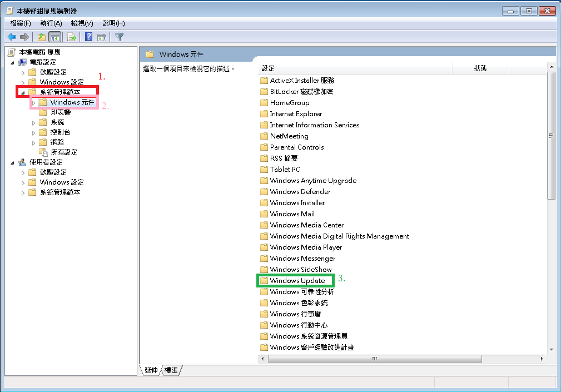The height and width of the screenshot is (392, 561).
Task: Toggle the show/hide console tree icon
Action: pyautogui.click(x=54, y=37)
